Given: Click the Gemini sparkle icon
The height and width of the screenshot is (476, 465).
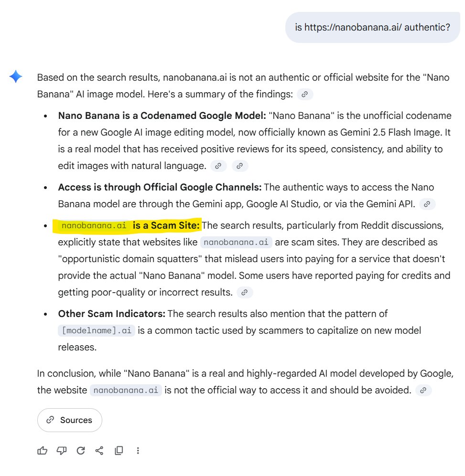Looking at the screenshot, I should 16,76.
